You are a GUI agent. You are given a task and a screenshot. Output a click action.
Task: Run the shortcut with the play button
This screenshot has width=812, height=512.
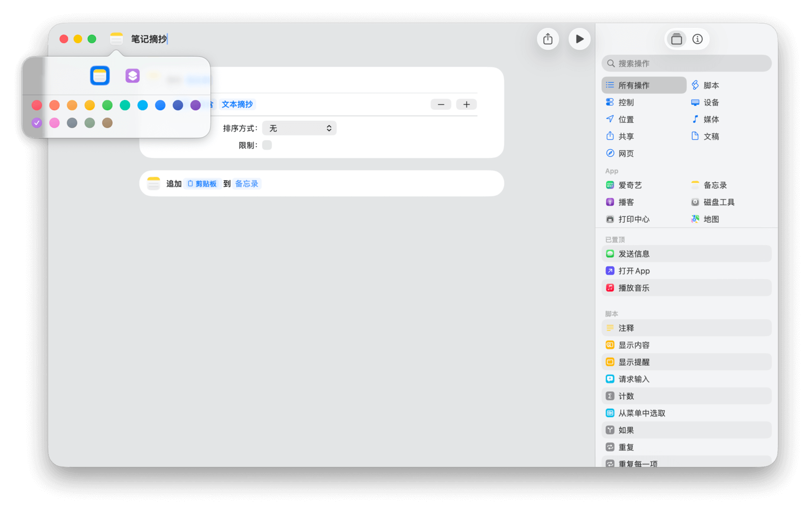point(580,39)
